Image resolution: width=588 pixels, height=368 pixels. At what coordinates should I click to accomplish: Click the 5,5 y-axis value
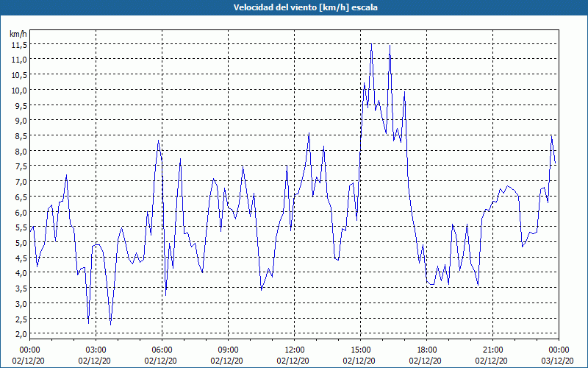coord(21,227)
